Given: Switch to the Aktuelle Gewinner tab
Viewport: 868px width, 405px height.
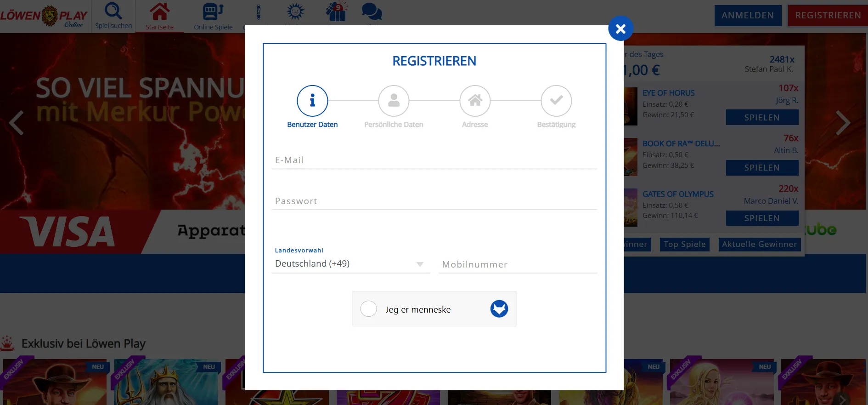Looking at the screenshot, I should point(759,244).
